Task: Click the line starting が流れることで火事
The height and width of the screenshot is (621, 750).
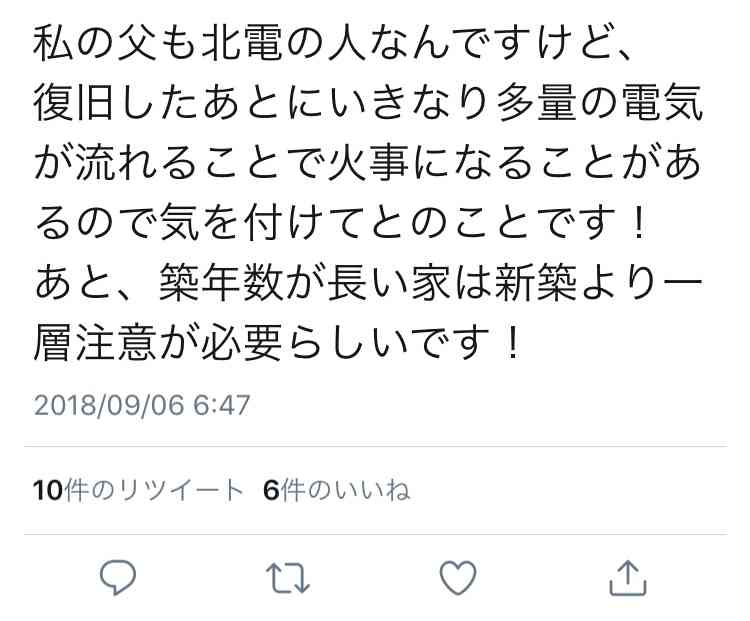Action: point(367,163)
